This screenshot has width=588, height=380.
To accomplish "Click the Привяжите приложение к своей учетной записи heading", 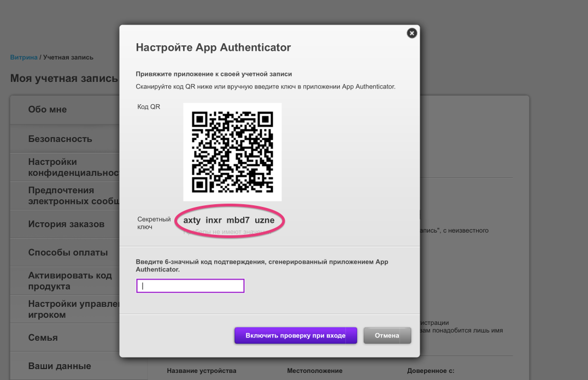I will 214,74.
